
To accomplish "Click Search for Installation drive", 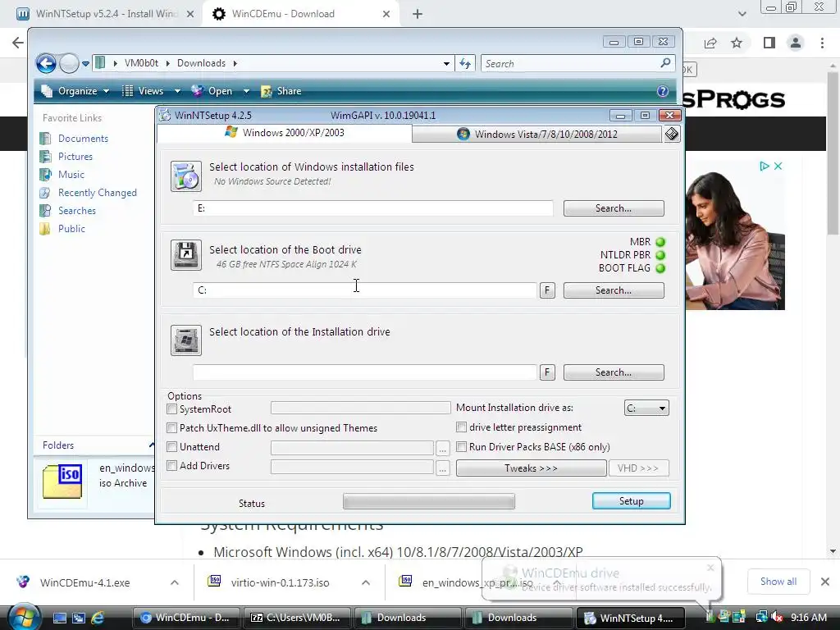I will [614, 372].
